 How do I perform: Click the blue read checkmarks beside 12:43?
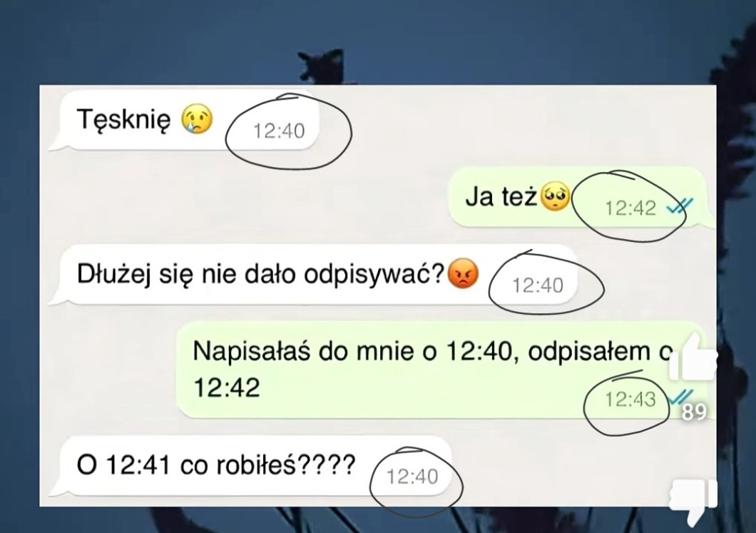[680, 397]
